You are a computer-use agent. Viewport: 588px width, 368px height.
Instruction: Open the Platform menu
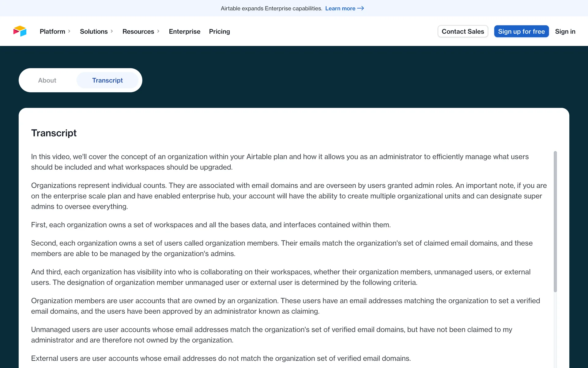[x=52, y=31]
